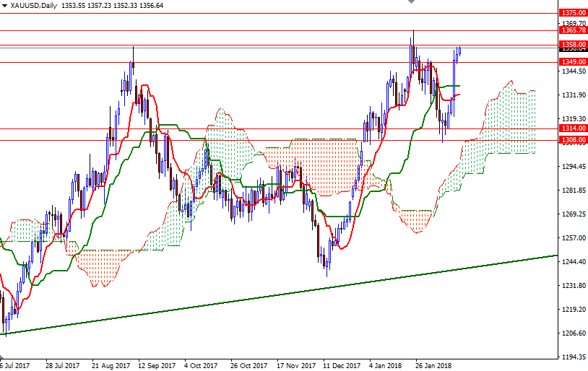Image resolution: width=588 pixels, height=371 pixels.
Task: Click the 1206.60 value on price axis
Action: coord(574,333)
